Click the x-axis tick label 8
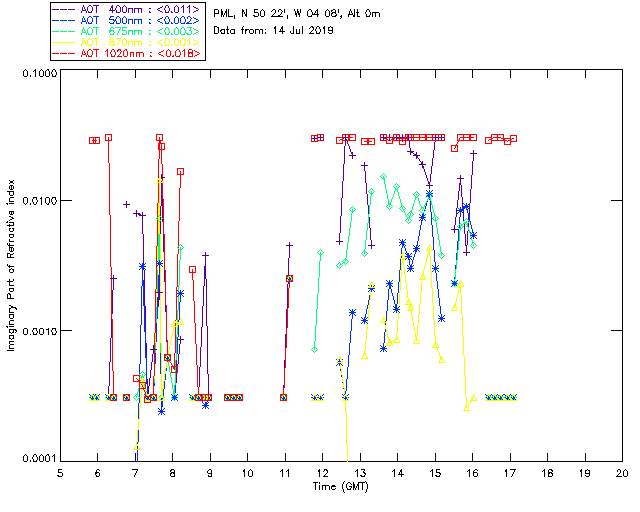 point(173,473)
